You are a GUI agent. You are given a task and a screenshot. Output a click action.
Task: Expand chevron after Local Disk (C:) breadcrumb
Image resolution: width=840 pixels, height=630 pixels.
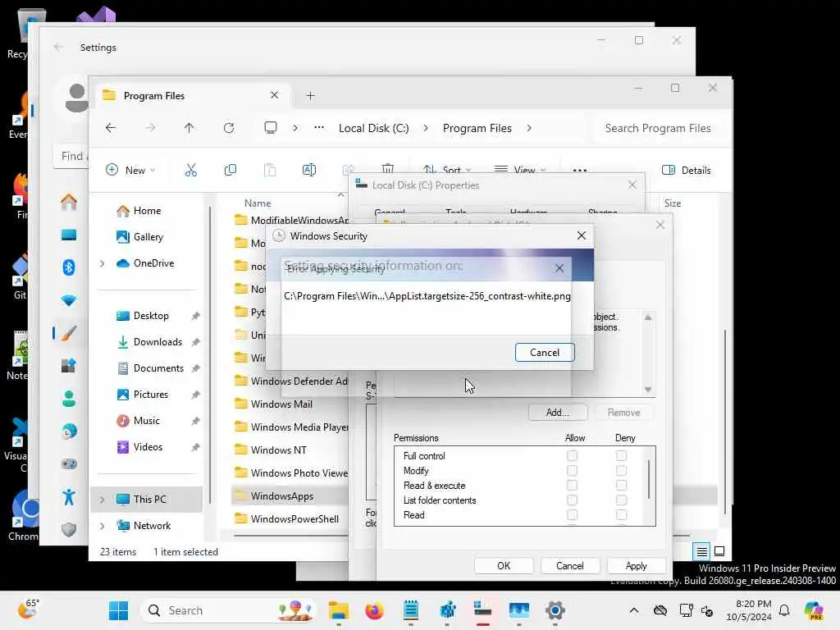426,128
